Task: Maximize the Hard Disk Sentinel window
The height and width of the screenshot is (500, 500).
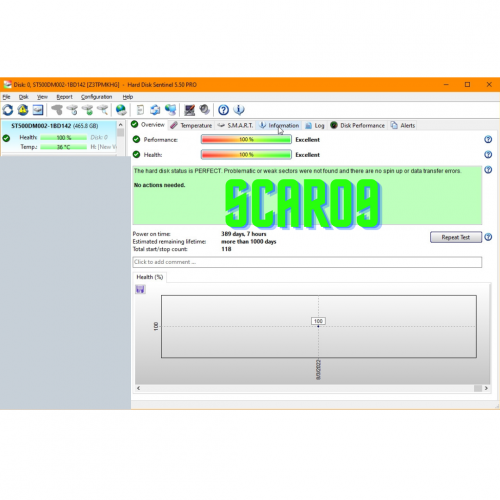Action: click(x=467, y=85)
